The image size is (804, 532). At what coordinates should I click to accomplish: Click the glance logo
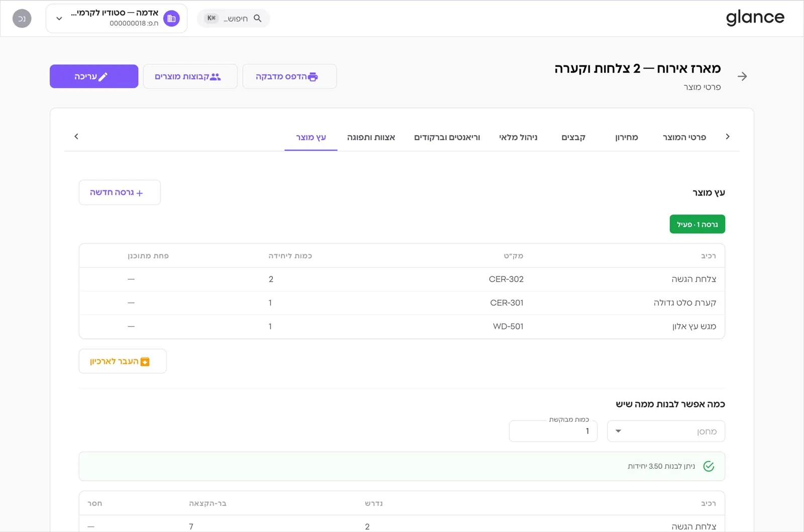[x=755, y=18]
